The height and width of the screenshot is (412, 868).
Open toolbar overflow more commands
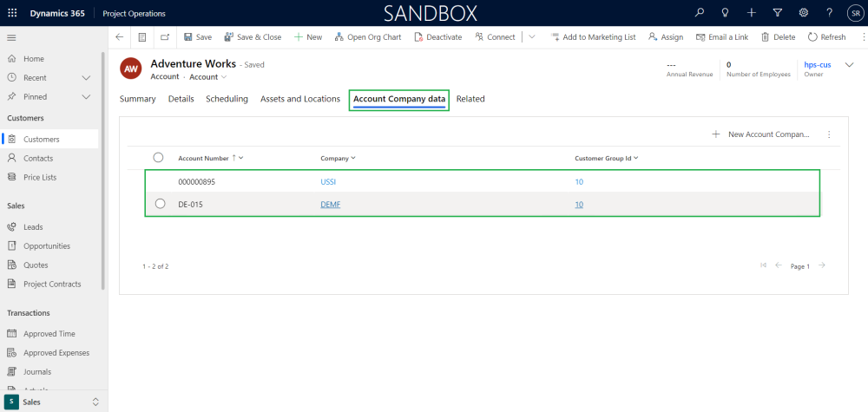click(x=864, y=37)
